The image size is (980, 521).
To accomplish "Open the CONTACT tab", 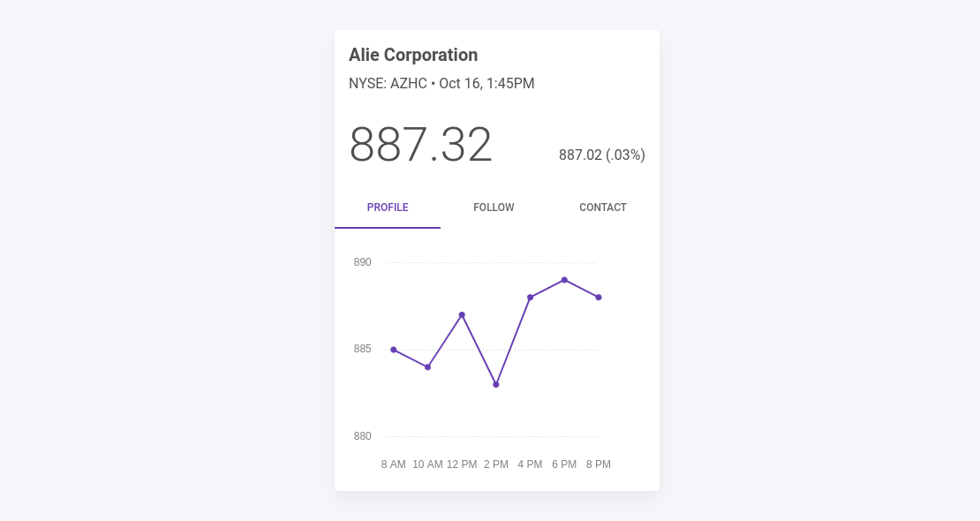I will (x=603, y=208).
